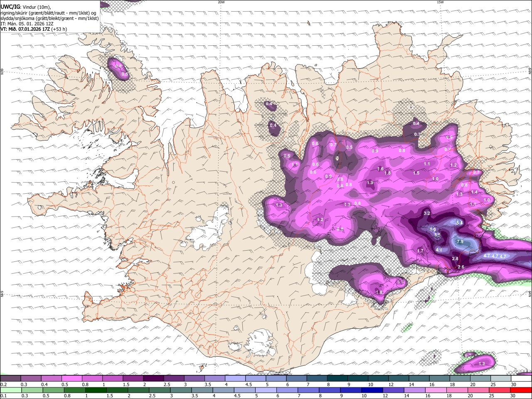Click the 15W longitude label
The height and width of the screenshot is (399, 532).
440,2
